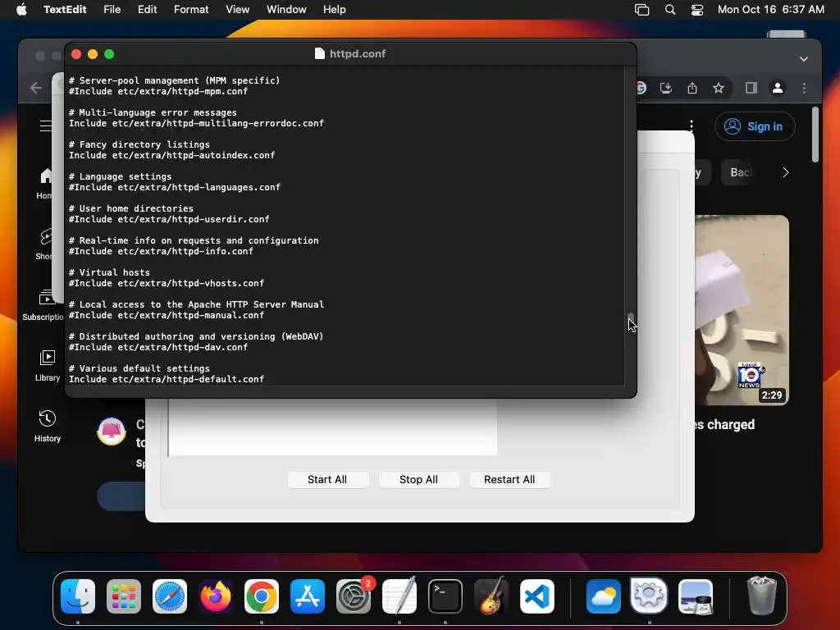Open the View menu
The image size is (840, 630).
[x=237, y=9]
